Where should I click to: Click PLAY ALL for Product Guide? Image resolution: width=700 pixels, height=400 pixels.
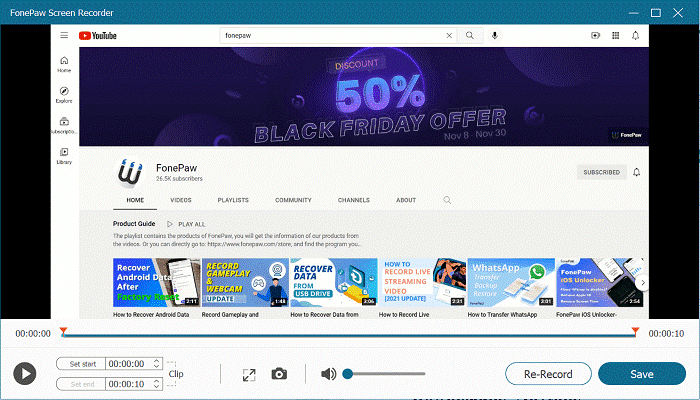186,224
